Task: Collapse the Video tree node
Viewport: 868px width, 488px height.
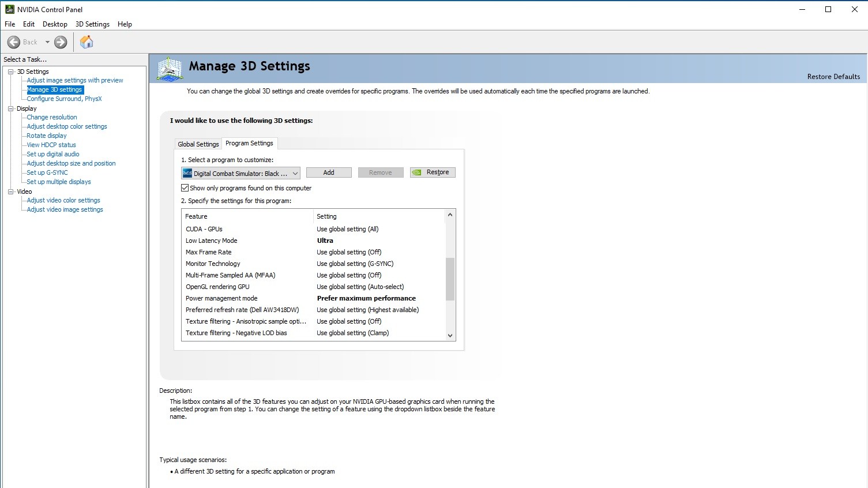Action: [x=11, y=192]
